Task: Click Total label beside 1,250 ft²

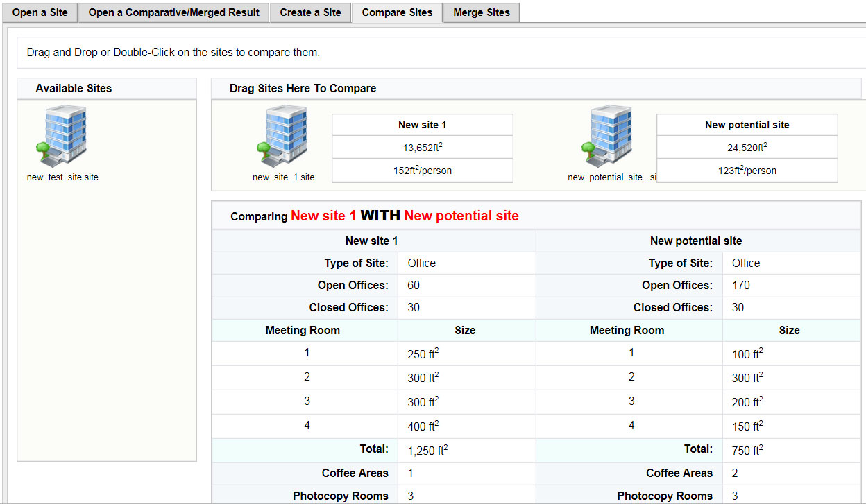Action: pyautogui.click(x=374, y=449)
